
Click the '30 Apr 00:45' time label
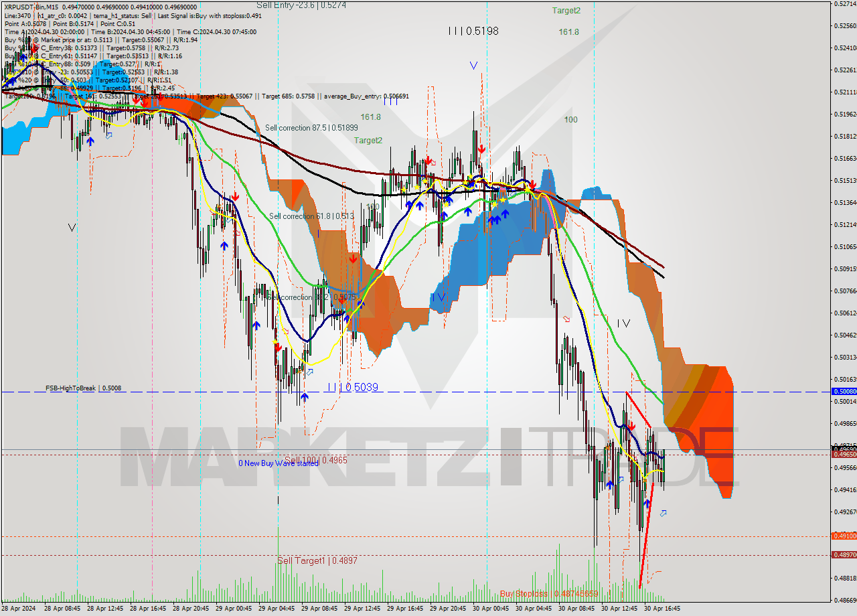(491, 609)
